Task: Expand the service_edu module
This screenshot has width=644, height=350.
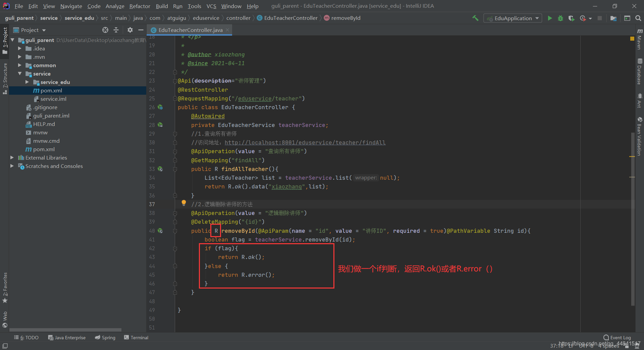Action: [x=27, y=82]
